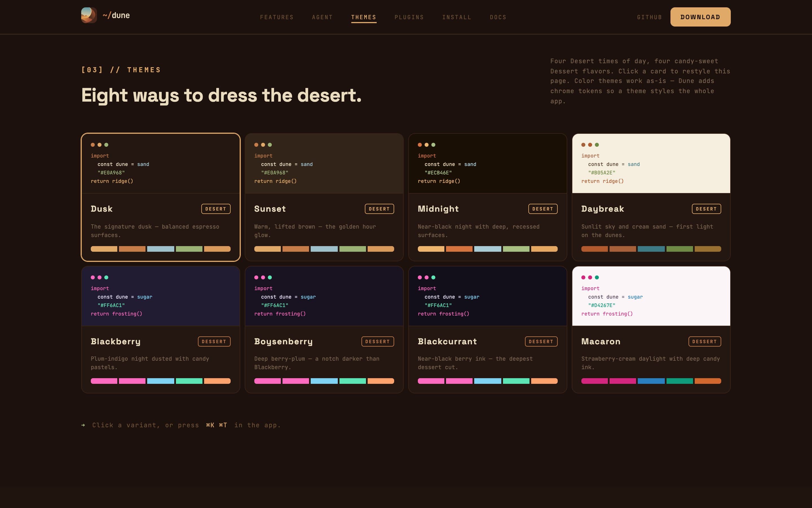This screenshot has height=508, width=812.
Task: Click 'return ridge()' in Sunset preview
Action: pyautogui.click(x=275, y=181)
